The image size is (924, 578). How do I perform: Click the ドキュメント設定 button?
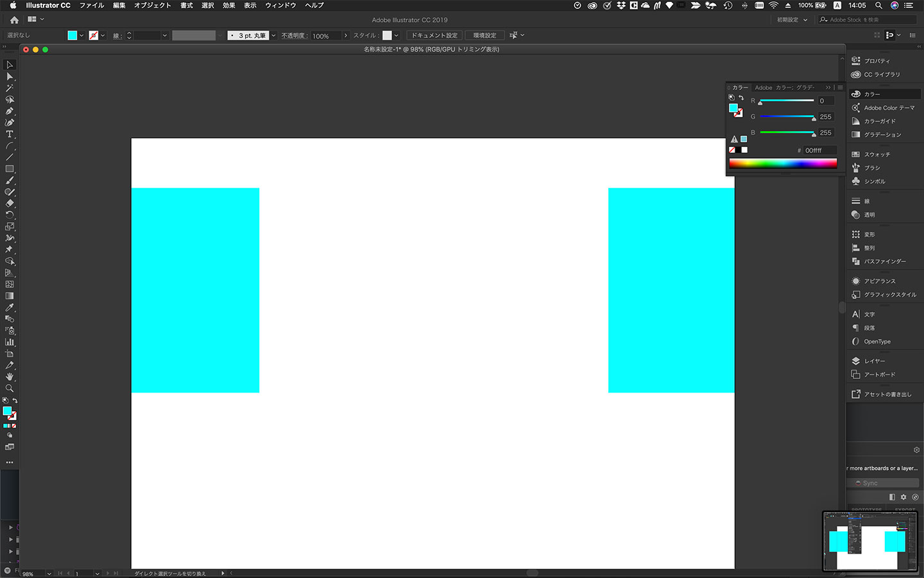pos(434,35)
